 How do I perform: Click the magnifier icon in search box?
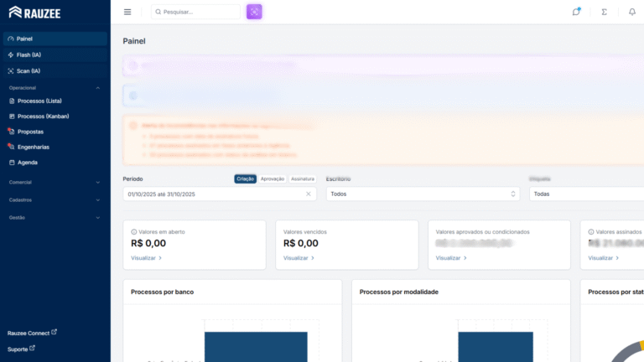tap(158, 12)
